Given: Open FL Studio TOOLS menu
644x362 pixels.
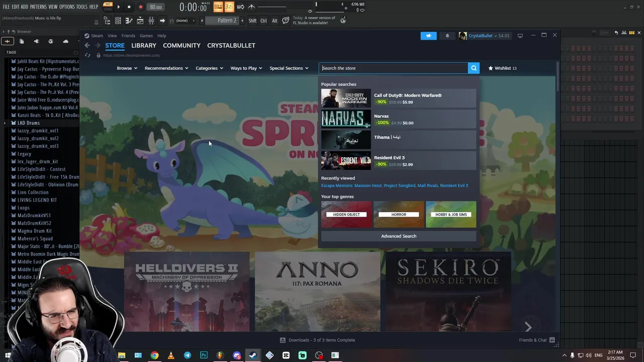Looking at the screenshot, I should point(82,7).
